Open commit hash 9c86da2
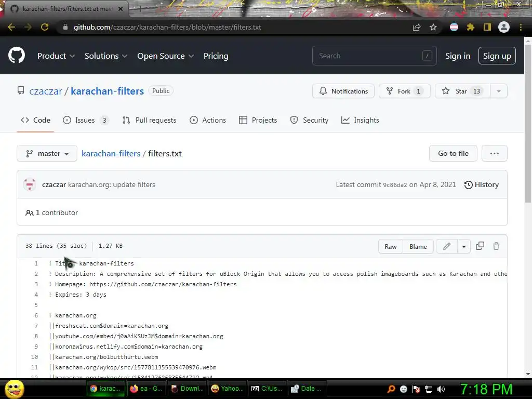The height and width of the screenshot is (399, 532). [395, 185]
